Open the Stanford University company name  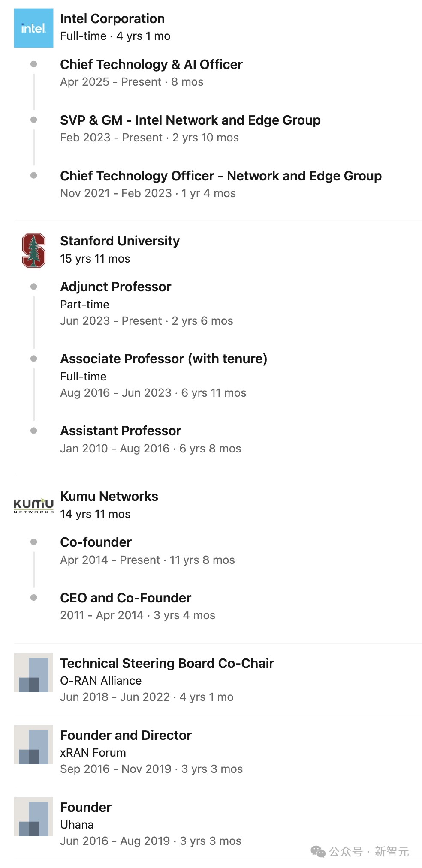click(120, 241)
